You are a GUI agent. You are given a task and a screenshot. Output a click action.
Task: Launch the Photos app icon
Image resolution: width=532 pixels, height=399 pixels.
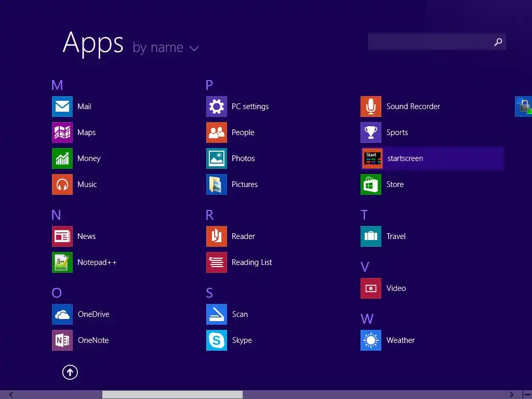click(217, 158)
